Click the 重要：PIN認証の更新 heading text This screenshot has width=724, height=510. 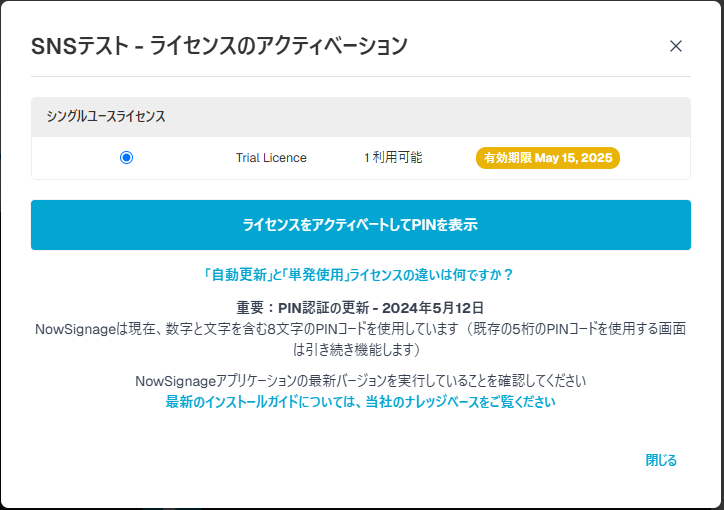point(360,307)
